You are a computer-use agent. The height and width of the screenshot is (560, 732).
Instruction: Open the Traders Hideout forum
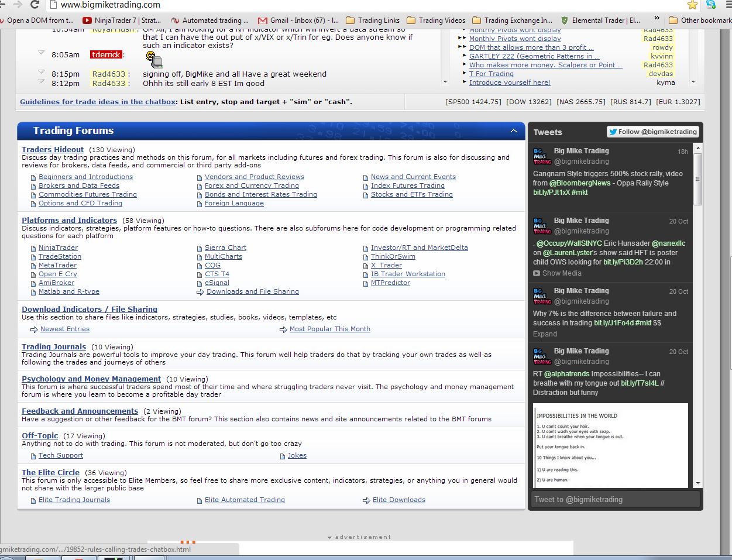point(53,150)
